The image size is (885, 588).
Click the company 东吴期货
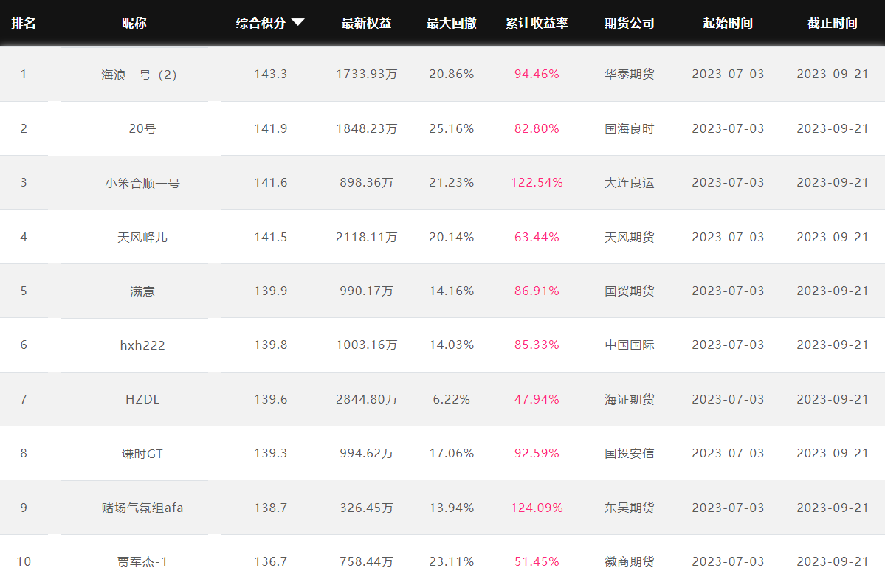pyautogui.click(x=630, y=508)
